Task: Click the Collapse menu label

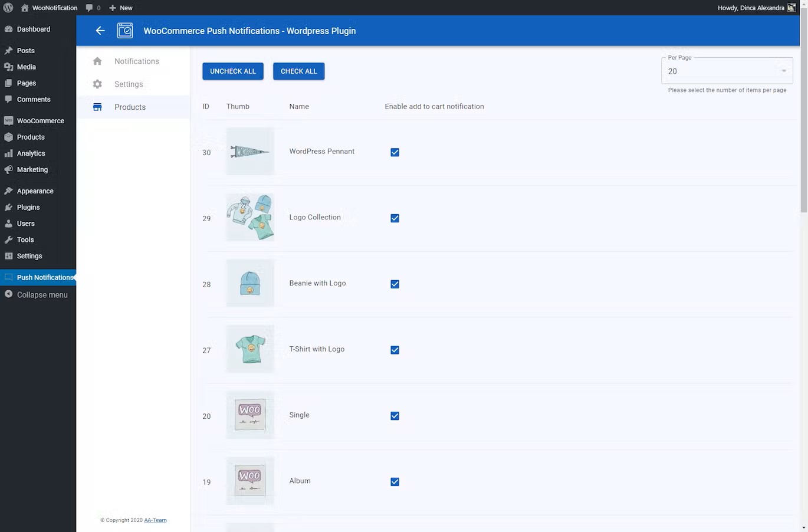Action: tap(42, 295)
